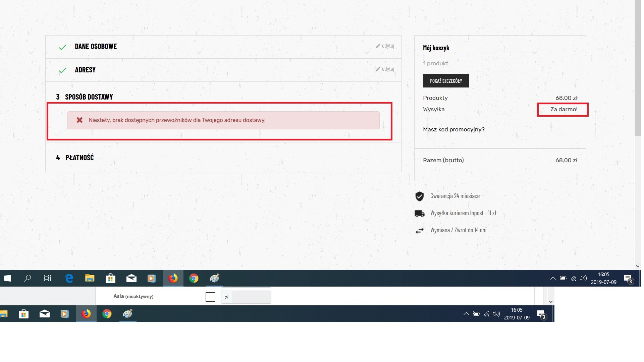This screenshot has height=362, width=644.
Task: Click the edytuj pencil icon beside Adresy
Action: coord(378,69)
